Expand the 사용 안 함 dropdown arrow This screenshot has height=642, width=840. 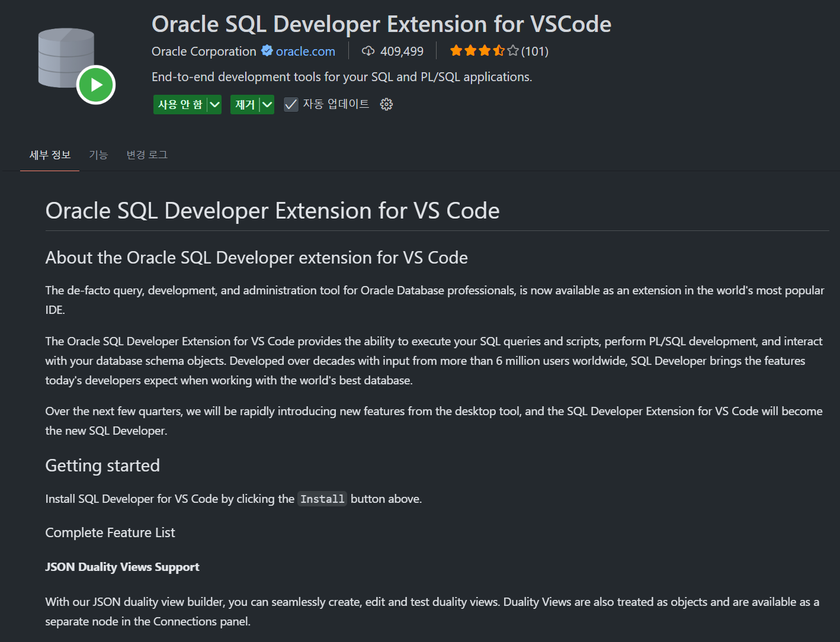pyautogui.click(x=214, y=104)
